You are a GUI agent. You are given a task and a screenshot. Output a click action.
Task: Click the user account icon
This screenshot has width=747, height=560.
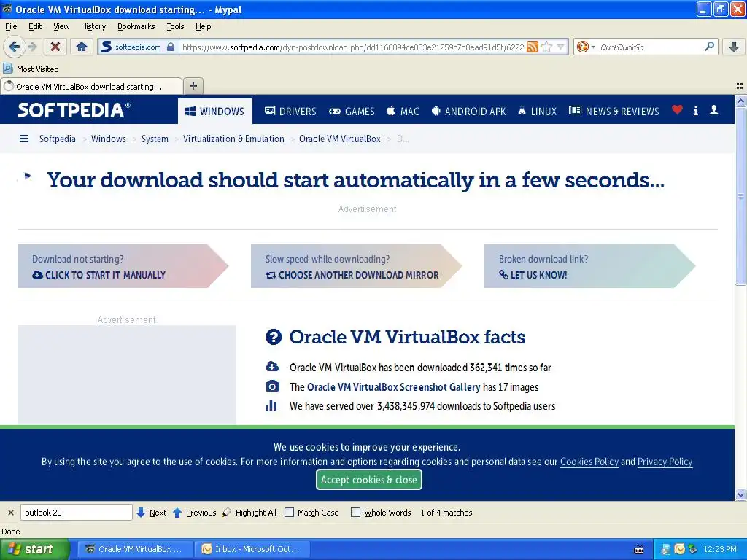(713, 110)
